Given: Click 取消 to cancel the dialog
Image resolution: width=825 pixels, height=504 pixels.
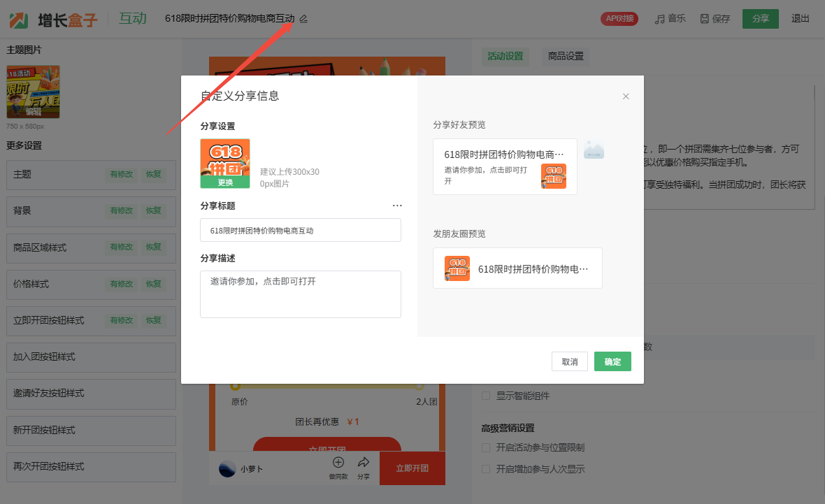Looking at the screenshot, I should (x=569, y=361).
